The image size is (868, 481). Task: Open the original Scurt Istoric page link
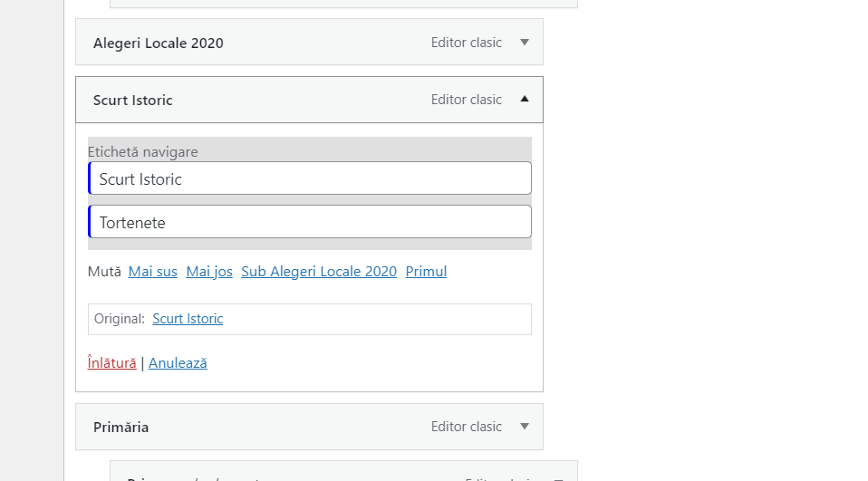(x=188, y=319)
